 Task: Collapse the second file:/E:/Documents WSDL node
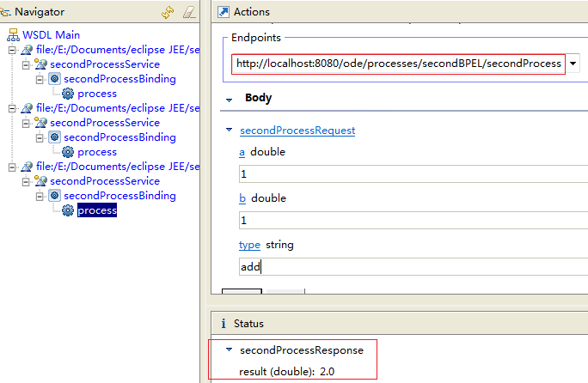(x=12, y=108)
